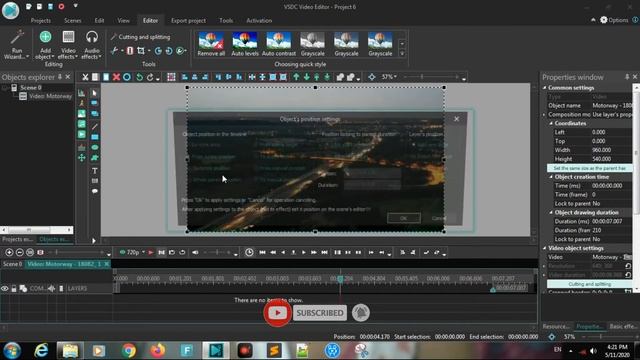Click the red preview play button
Screen dimensions: 640x360
tap(151, 253)
